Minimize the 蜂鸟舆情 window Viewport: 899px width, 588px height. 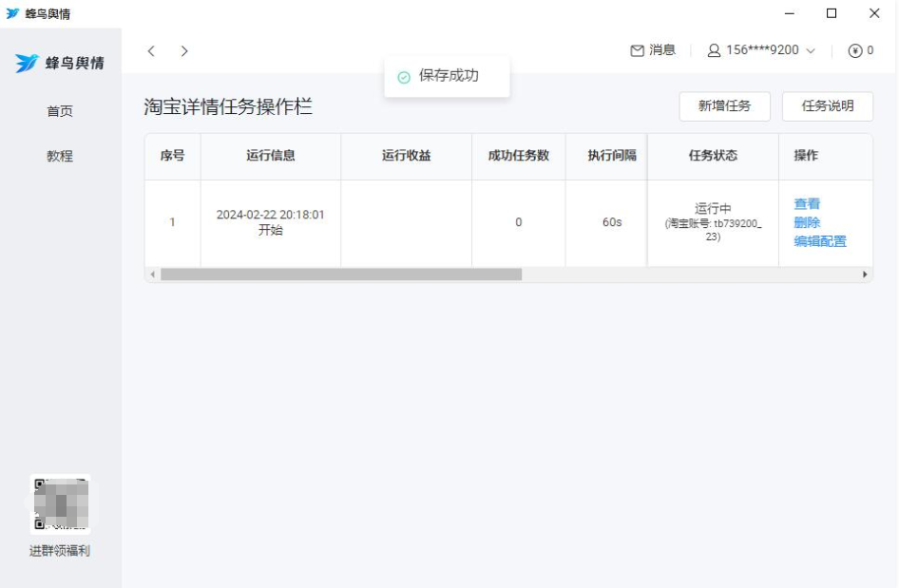coord(790,13)
